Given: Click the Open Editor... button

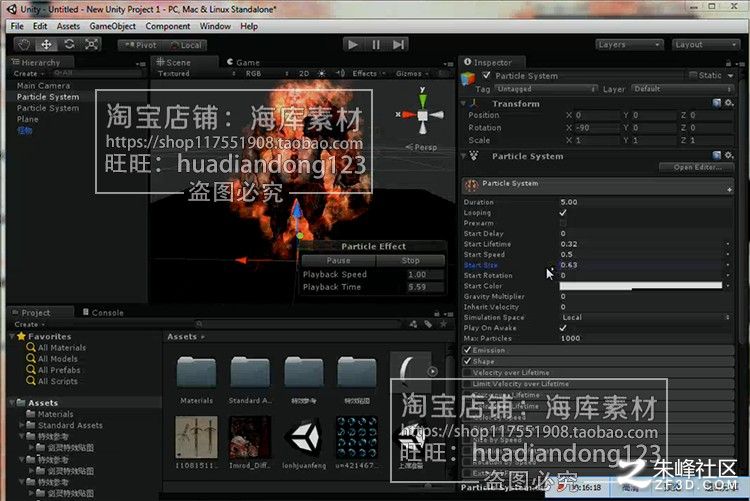Looking at the screenshot, I should (x=697, y=167).
